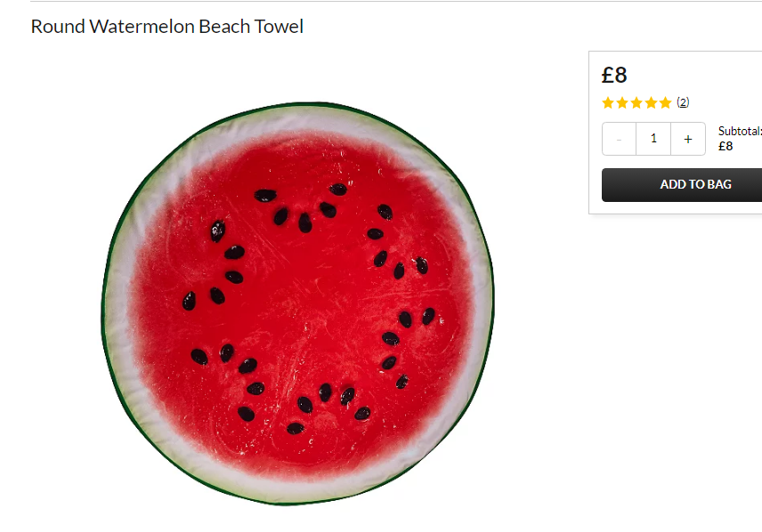Click the word Round in product title
Image resolution: width=762 pixels, height=532 pixels.
coord(58,26)
